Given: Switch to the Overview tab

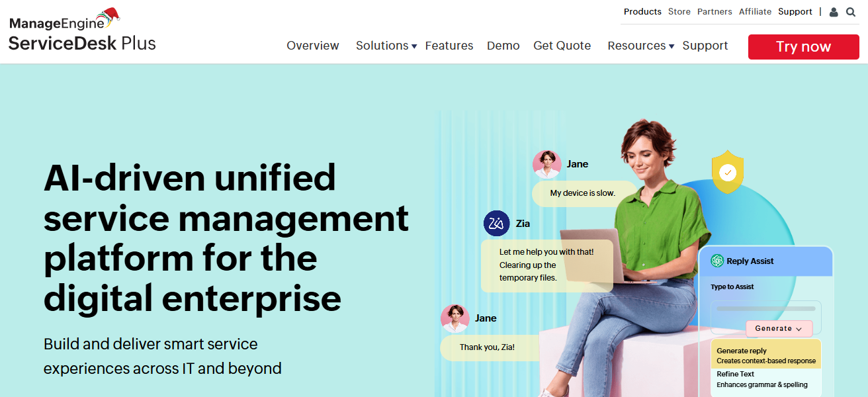Looking at the screenshot, I should click(x=312, y=46).
